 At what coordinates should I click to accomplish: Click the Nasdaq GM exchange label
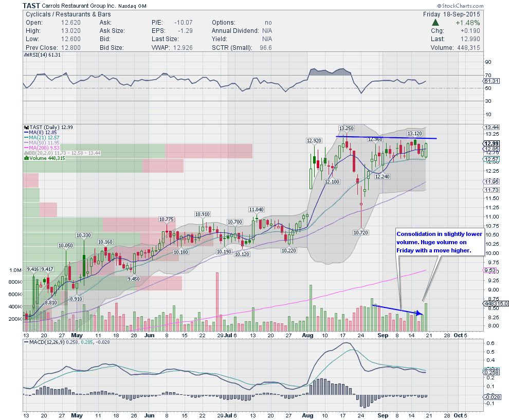[x=132, y=6]
